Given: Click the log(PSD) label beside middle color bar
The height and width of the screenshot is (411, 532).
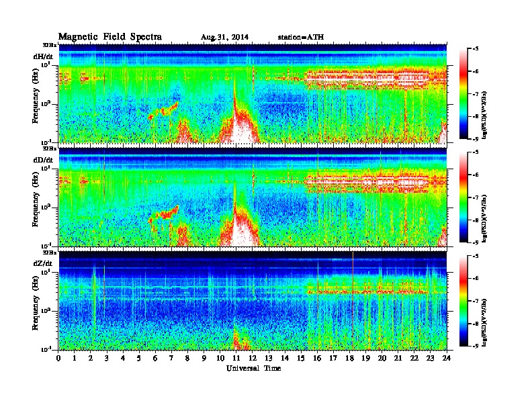Looking at the screenshot, I should pyautogui.click(x=484, y=218).
